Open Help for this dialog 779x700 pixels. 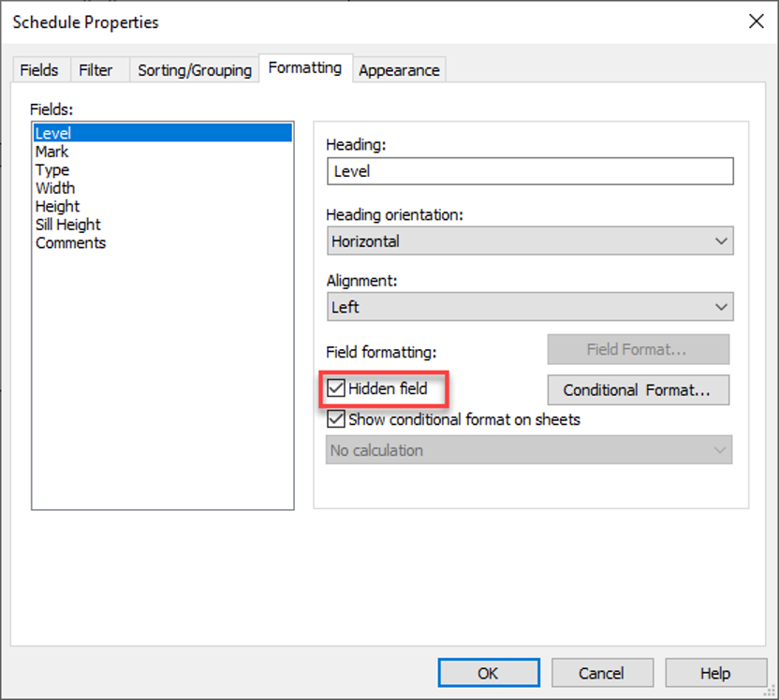(x=716, y=673)
